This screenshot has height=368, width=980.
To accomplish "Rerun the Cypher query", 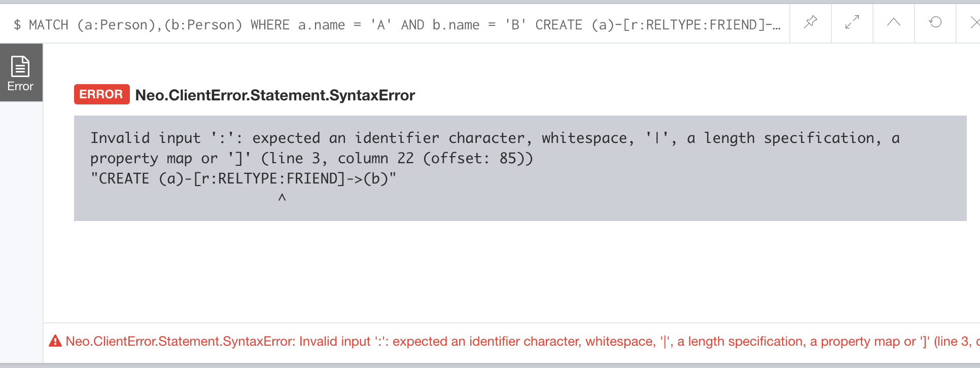I will [x=935, y=22].
